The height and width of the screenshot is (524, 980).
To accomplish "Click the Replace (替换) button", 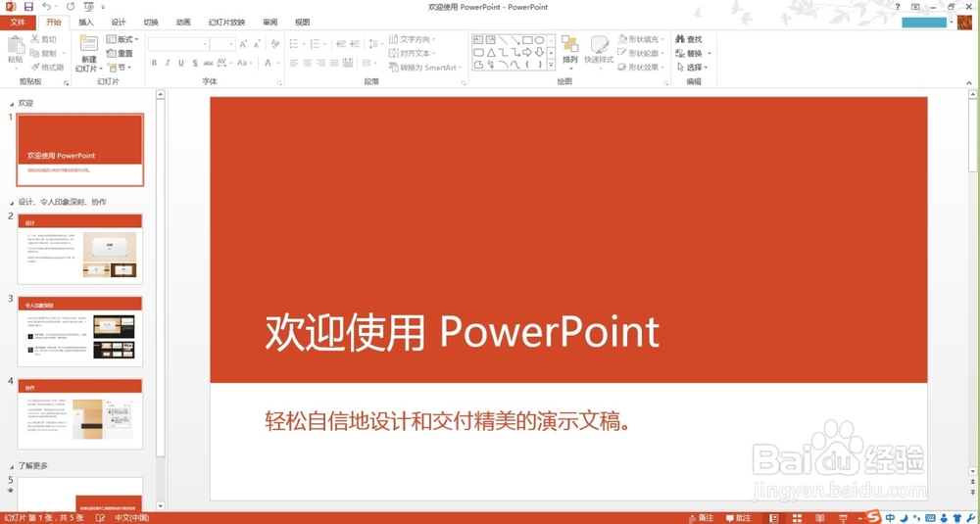I will point(693,53).
